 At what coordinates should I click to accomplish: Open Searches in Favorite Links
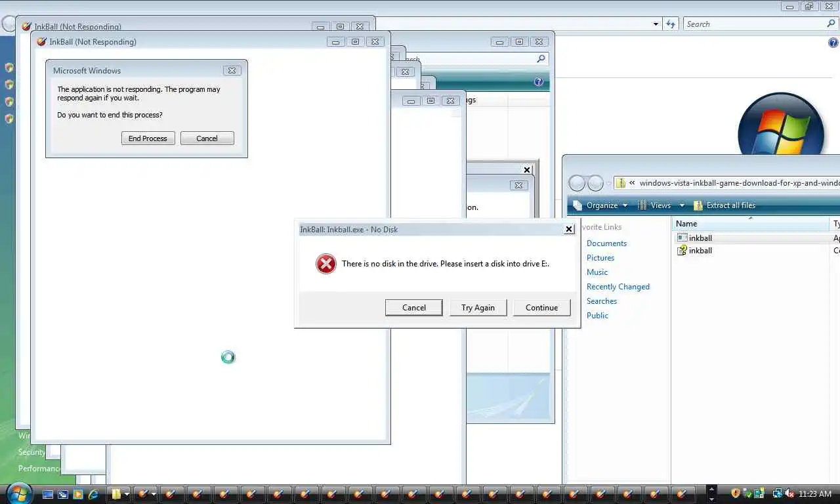coord(602,301)
